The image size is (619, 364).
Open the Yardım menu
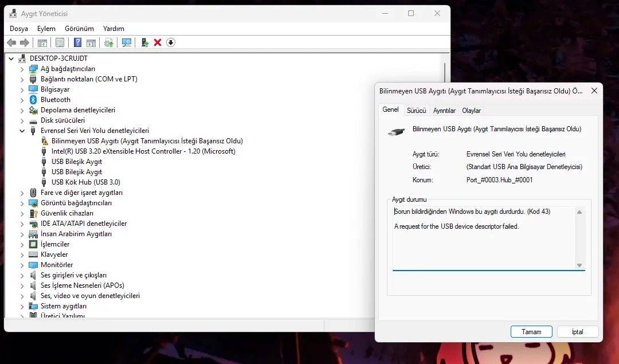113,29
